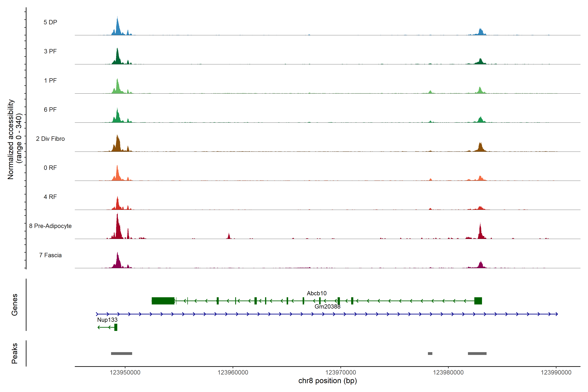588x392 pixels.
Task: Click the Nup133 green exon block
Action: pos(116,327)
